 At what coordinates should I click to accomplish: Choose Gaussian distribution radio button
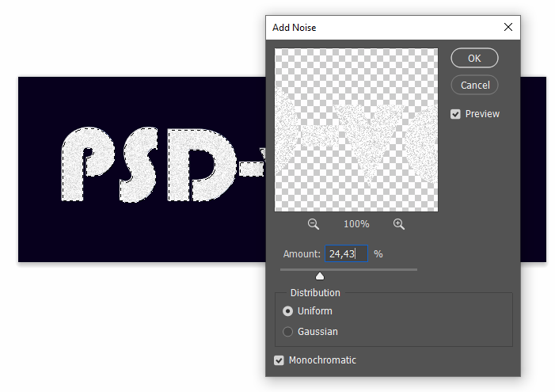[x=288, y=332]
